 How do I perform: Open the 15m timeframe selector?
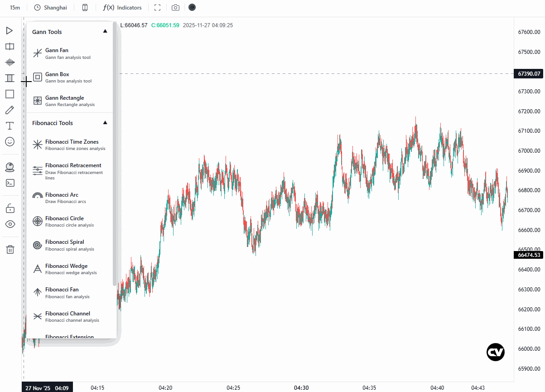15,8
